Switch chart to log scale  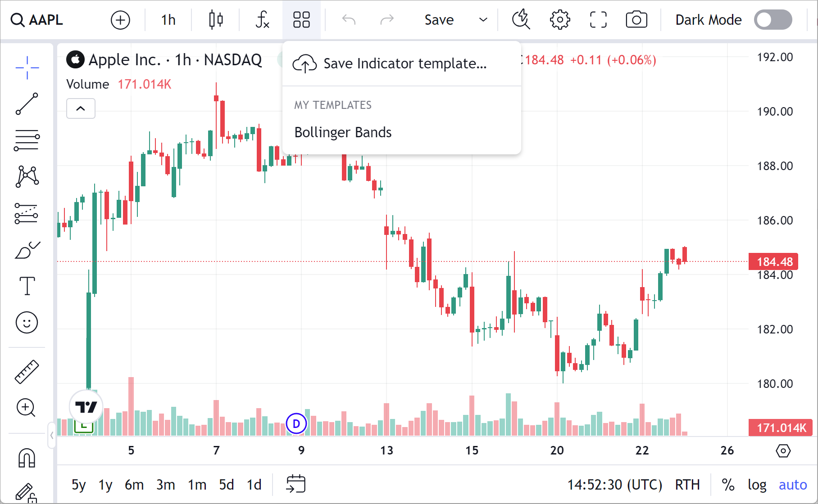pyautogui.click(x=757, y=485)
